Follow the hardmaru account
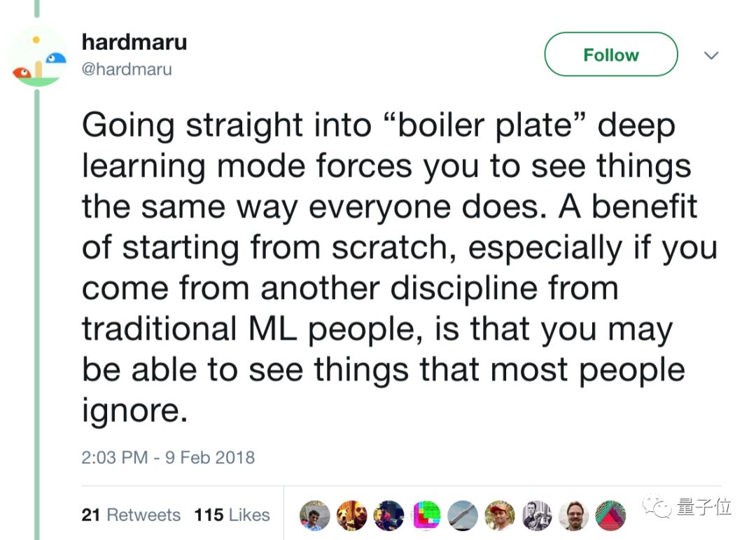756x540 pixels. [610, 55]
